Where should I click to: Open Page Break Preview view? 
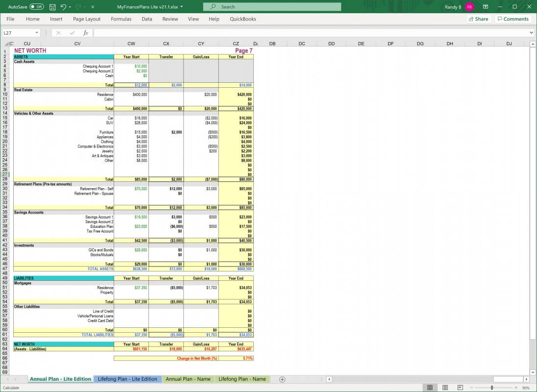click(x=460, y=387)
